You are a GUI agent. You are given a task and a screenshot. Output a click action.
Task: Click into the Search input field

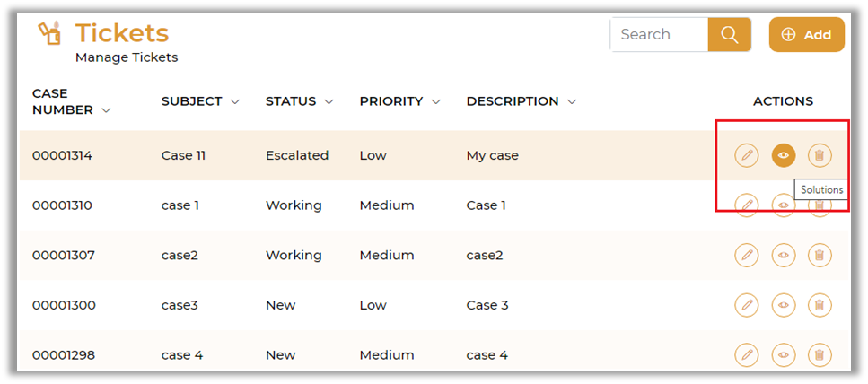(x=658, y=35)
